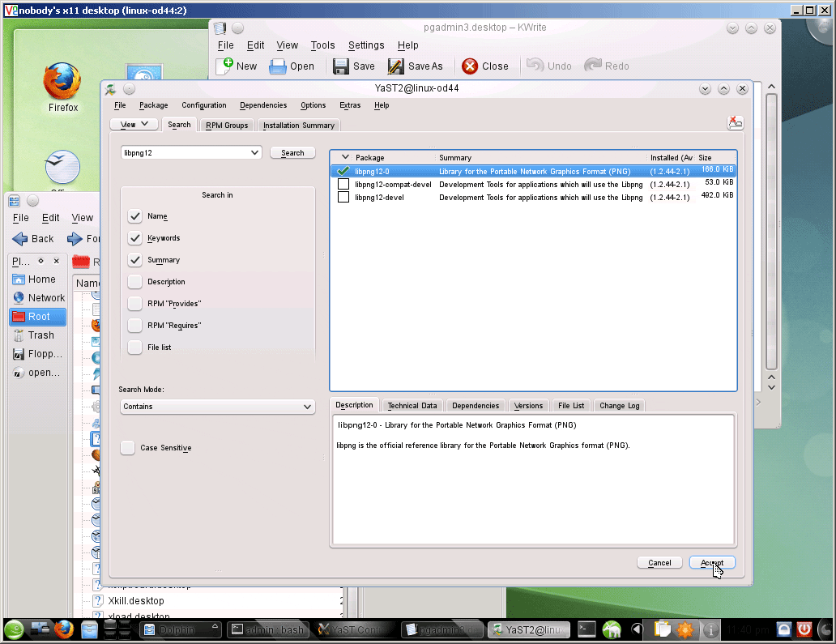Open openSUSE start menu in taskbar
The height and width of the screenshot is (644, 836).
tap(15, 630)
